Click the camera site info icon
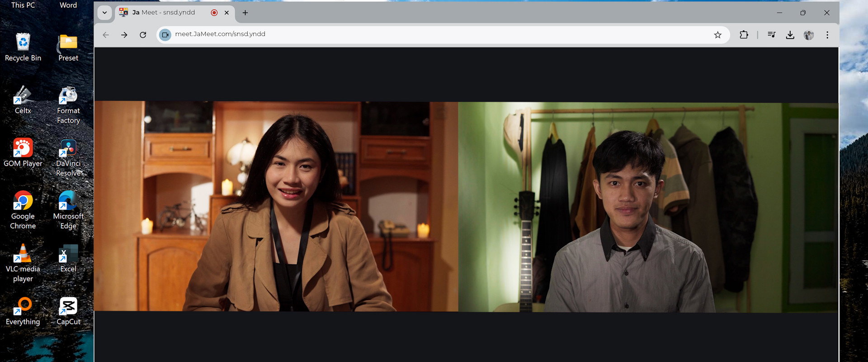The width and height of the screenshot is (868, 362). tap(165, 34)
